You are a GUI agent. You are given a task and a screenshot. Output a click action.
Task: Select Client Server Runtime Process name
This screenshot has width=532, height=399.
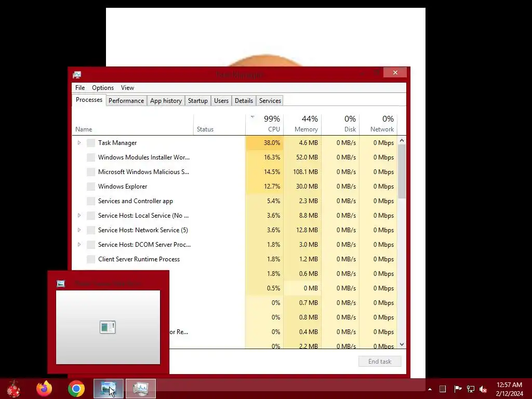click(x=139, y=260)
